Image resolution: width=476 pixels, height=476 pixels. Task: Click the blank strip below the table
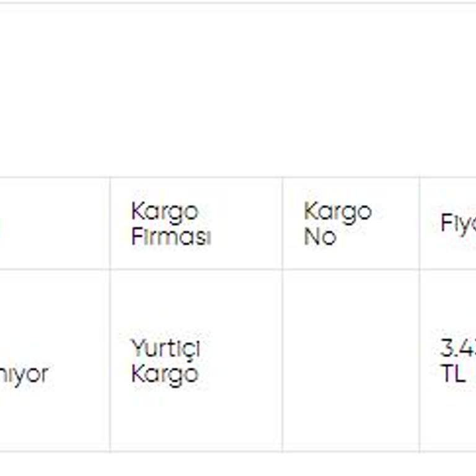tap(238, 464)
